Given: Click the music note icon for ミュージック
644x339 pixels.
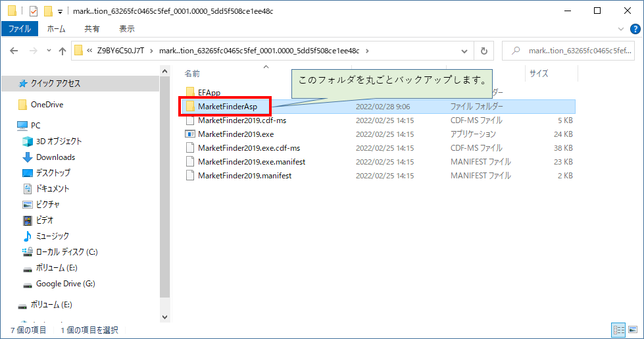Looking at the screenshot, I should point(28,236).
